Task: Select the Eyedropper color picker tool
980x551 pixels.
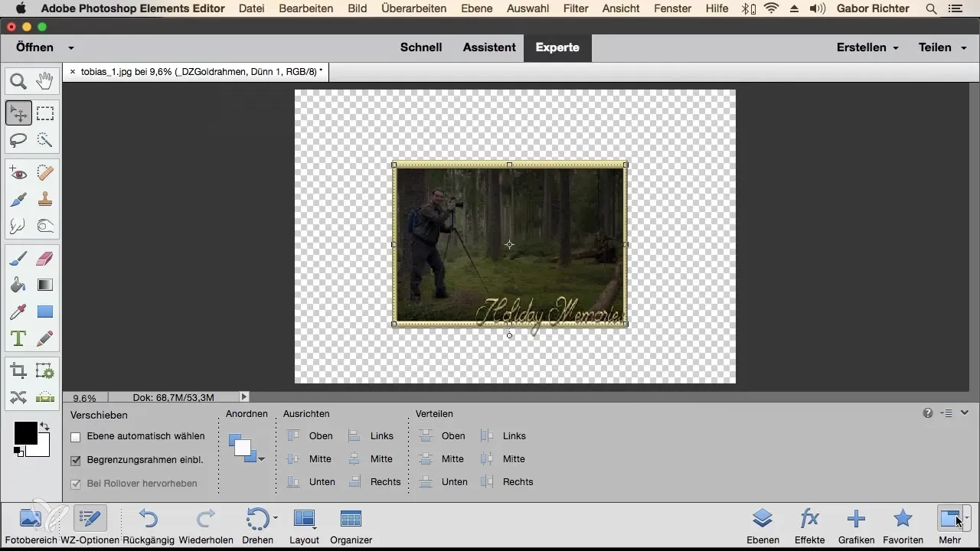Action: tap(18, 311)
